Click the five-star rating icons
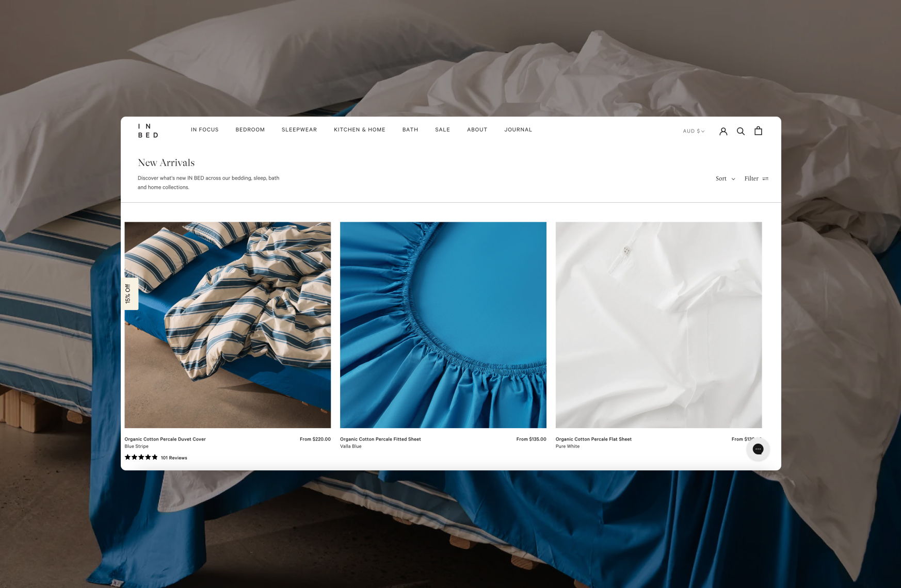This screenshot has height=588, width=901. pos(141,458)
